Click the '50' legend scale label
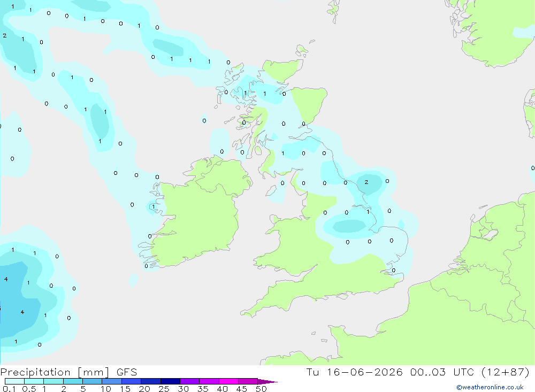 pos(261,389)
